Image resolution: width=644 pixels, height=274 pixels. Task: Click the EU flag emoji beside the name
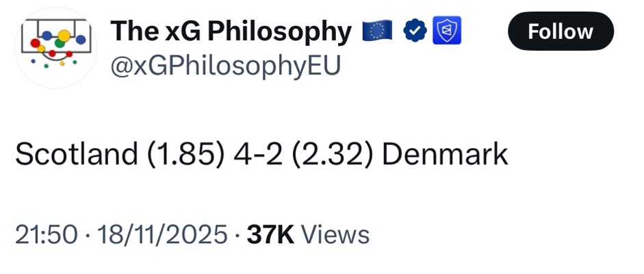[x=375, y=31]
